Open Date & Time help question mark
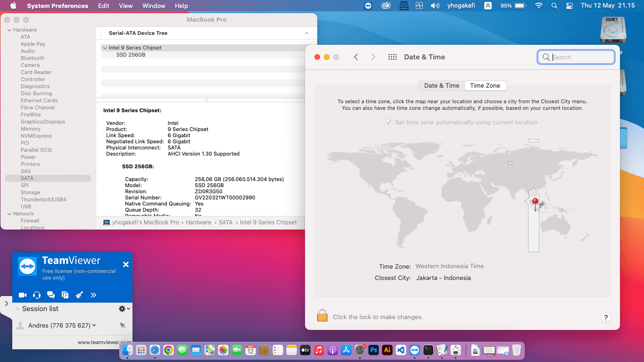The width and height of the screenshot is (644, 362). pyautogui.click(x=606, y=318)
